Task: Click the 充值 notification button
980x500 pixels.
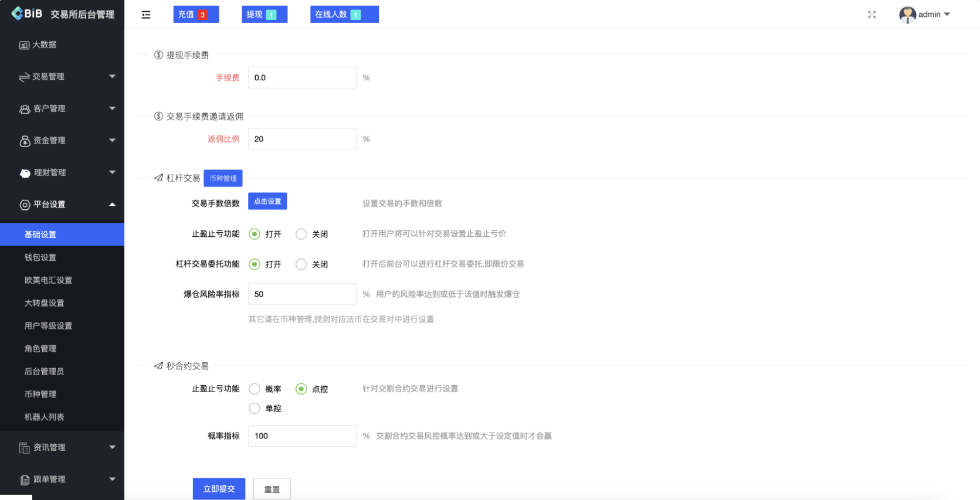Action: tap(196, 15)
